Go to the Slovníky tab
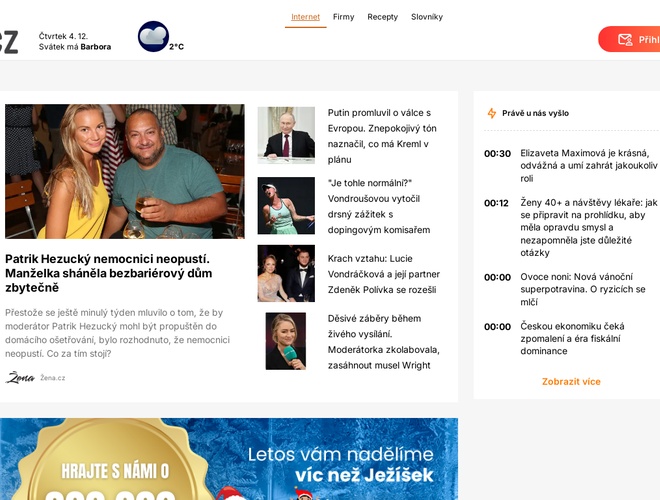Viewport: 660px width, 500px height. click(427, 17)
